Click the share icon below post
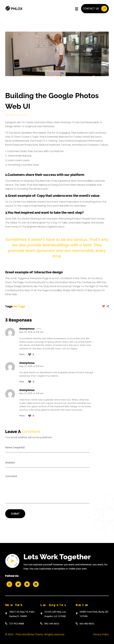Image resolution: width=114 pixels, height=644 pixels. coord(108,306)
